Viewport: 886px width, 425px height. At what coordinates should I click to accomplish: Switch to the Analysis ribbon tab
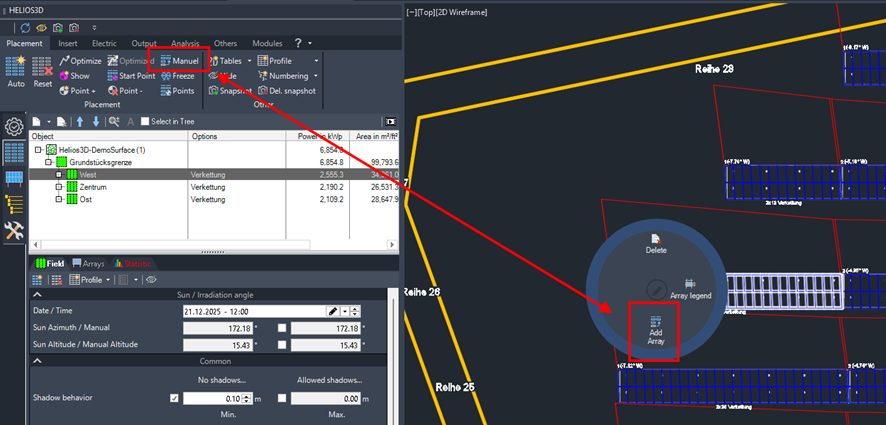[185, 43]
